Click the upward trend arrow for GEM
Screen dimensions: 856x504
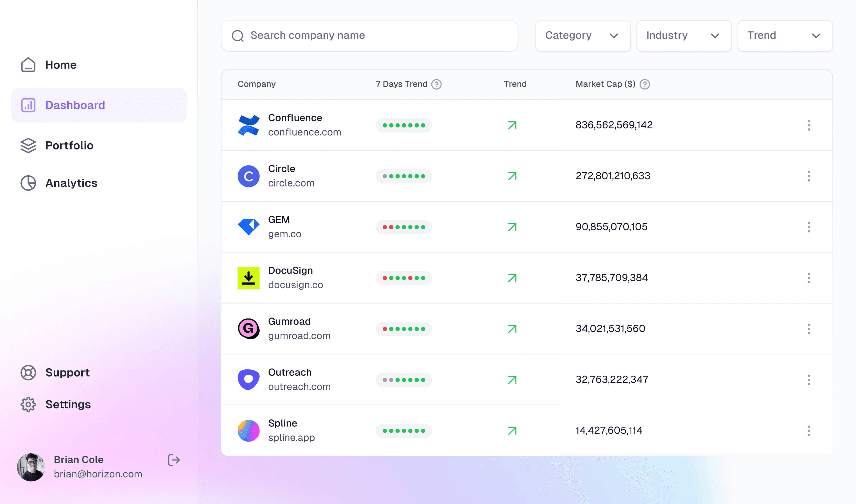coord(512,227)
